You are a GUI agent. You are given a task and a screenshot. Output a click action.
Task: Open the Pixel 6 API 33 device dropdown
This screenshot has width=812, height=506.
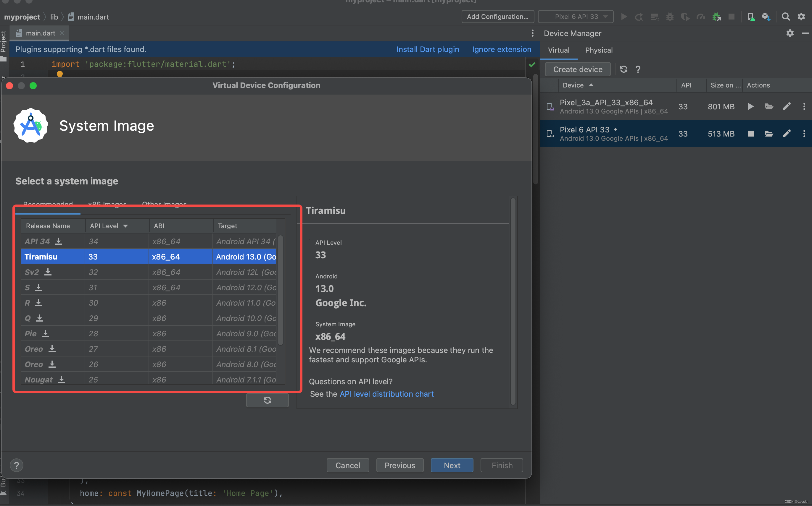point(576,16)
